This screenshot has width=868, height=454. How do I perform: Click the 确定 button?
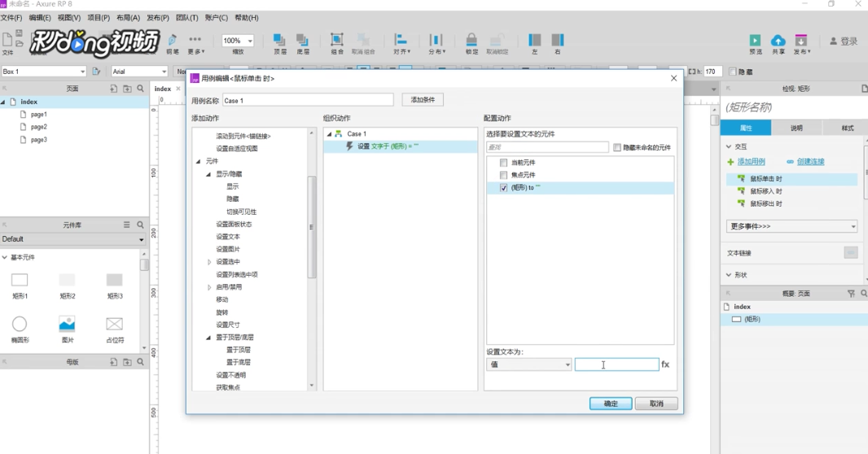(611, 404)
